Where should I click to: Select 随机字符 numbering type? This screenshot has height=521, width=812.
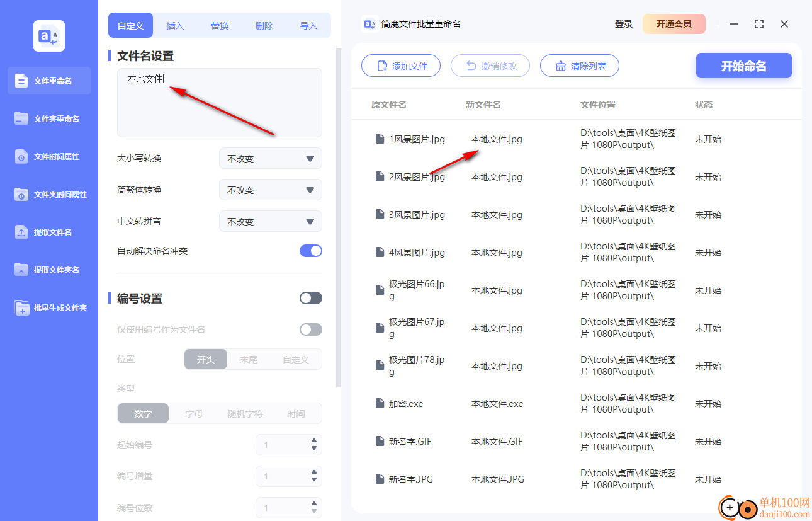click(x=245, y=414)
